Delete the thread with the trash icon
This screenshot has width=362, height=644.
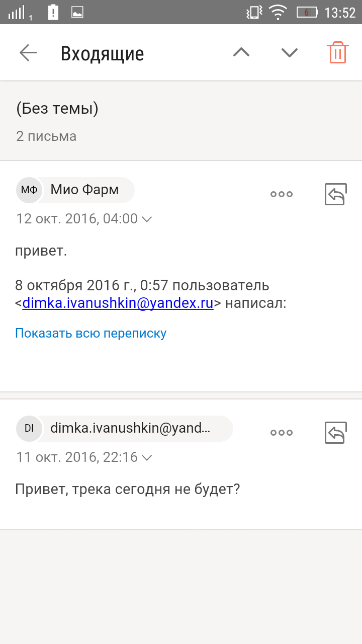coord(337,52)
